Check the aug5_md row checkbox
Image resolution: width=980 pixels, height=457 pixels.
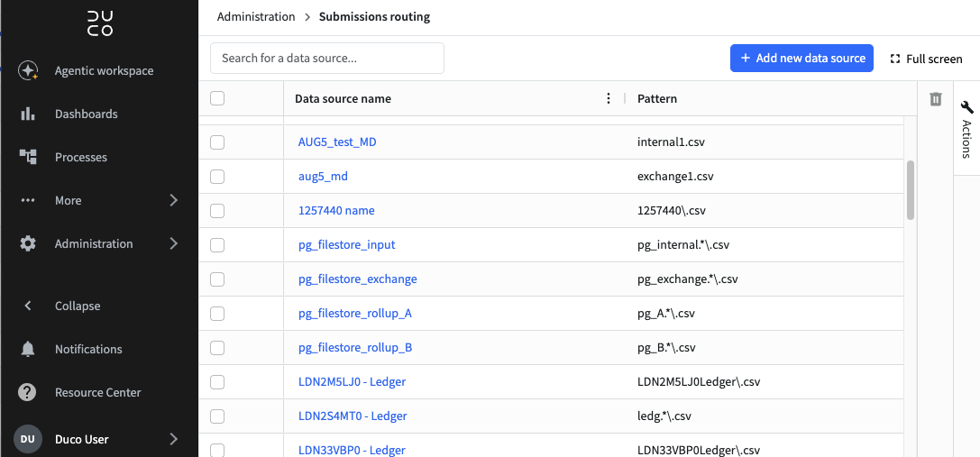coord(217,177)
